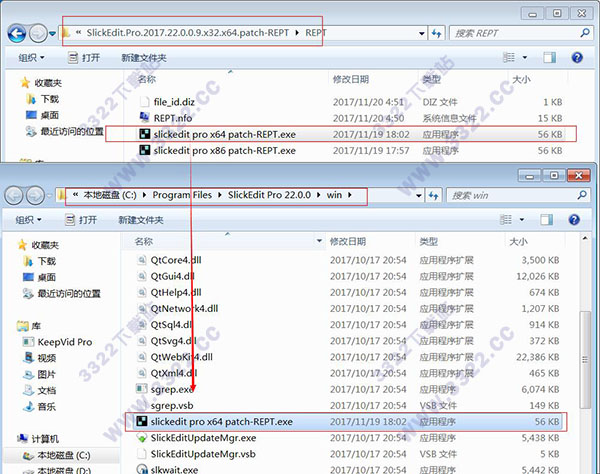Click 新建文件夹 in REPT window
The image size is (600, 474).
pos(144,58)
